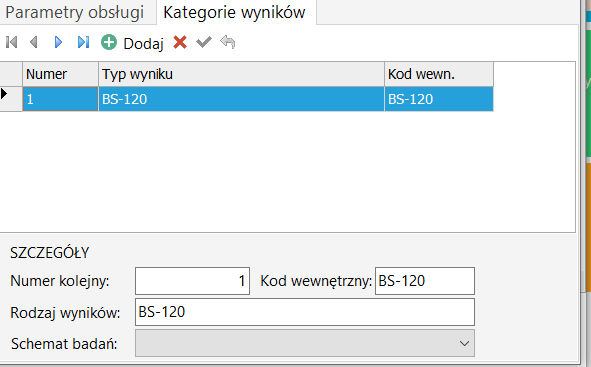Undo changes with curved arrow icon
The width and height of the screenshot is (591, 367).
click(228, 42)
